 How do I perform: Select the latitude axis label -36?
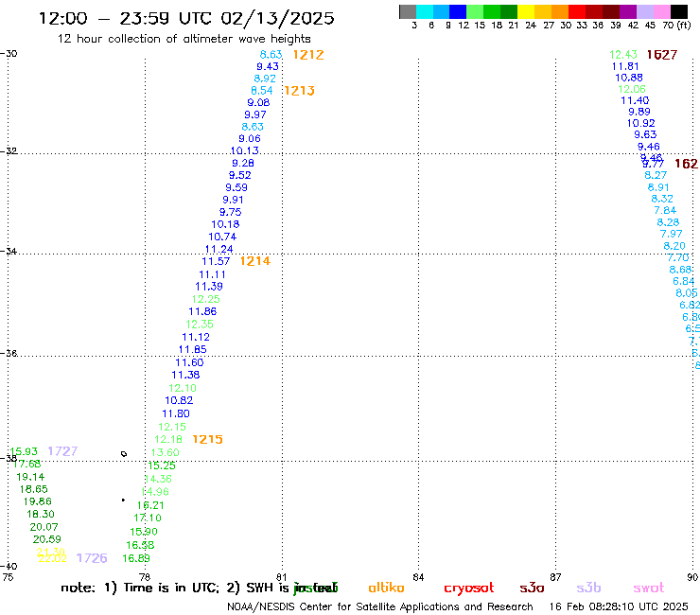tap(9, 353)
